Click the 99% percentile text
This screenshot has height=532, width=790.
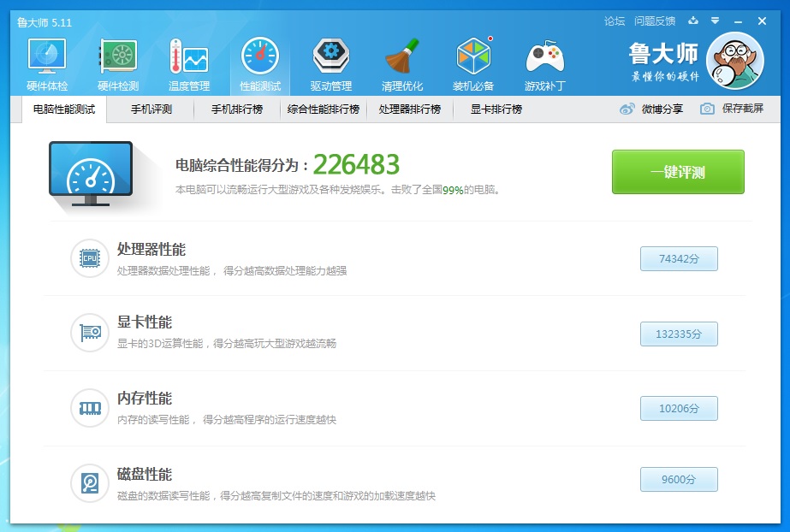(453, 190)
